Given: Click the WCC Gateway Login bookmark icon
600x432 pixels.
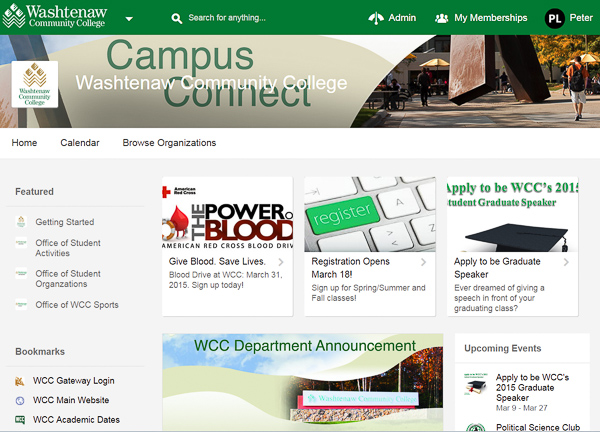Looking at the screenshot, I should [21, 381].
